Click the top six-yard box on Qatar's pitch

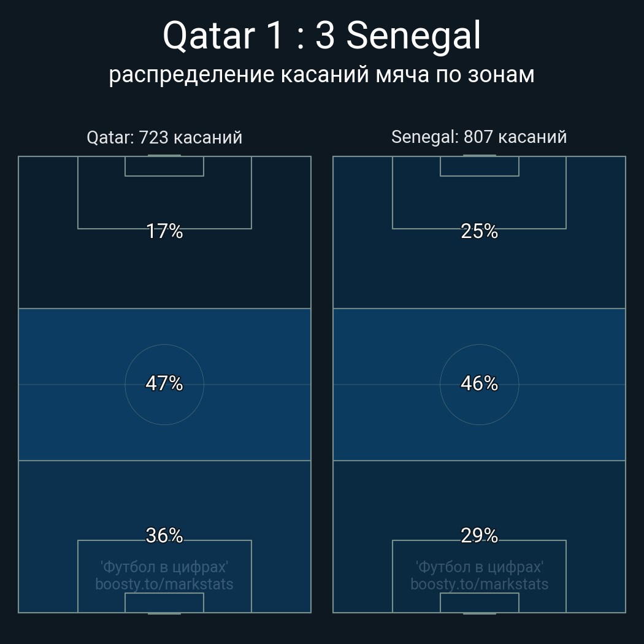coord(164,166)
